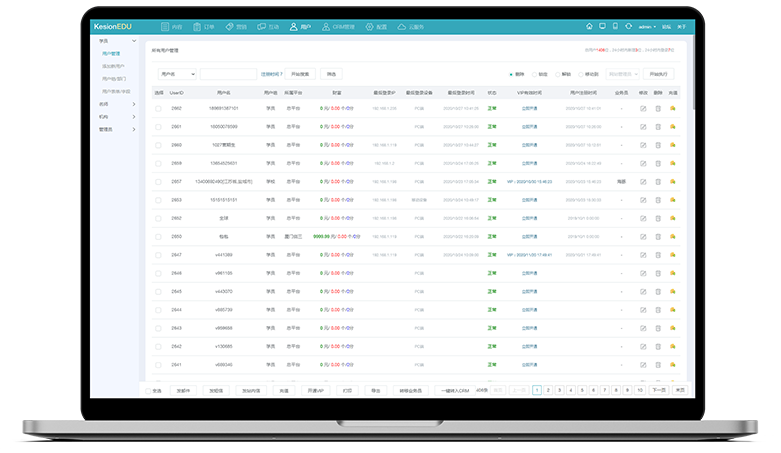781x453 pixels.
Task: Open the admin account dropdown
Action: click(x=648, y=26)
